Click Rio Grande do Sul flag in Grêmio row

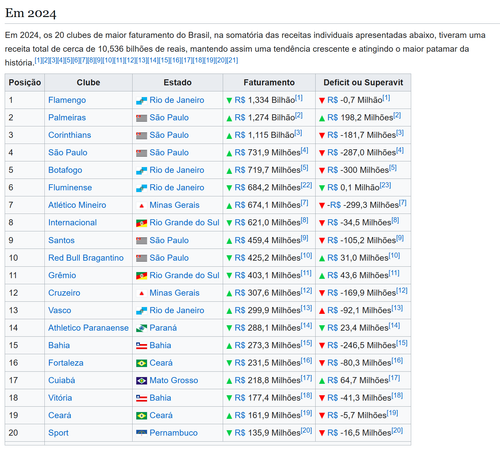click(x=141, y=276)
